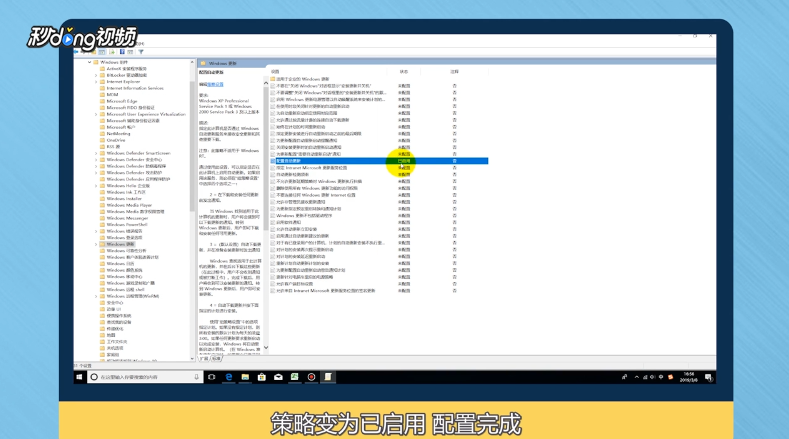The height and width of the screenshot is (439, 789).
Task: Select Windows Messenger in tree
Action: point(127,218)
